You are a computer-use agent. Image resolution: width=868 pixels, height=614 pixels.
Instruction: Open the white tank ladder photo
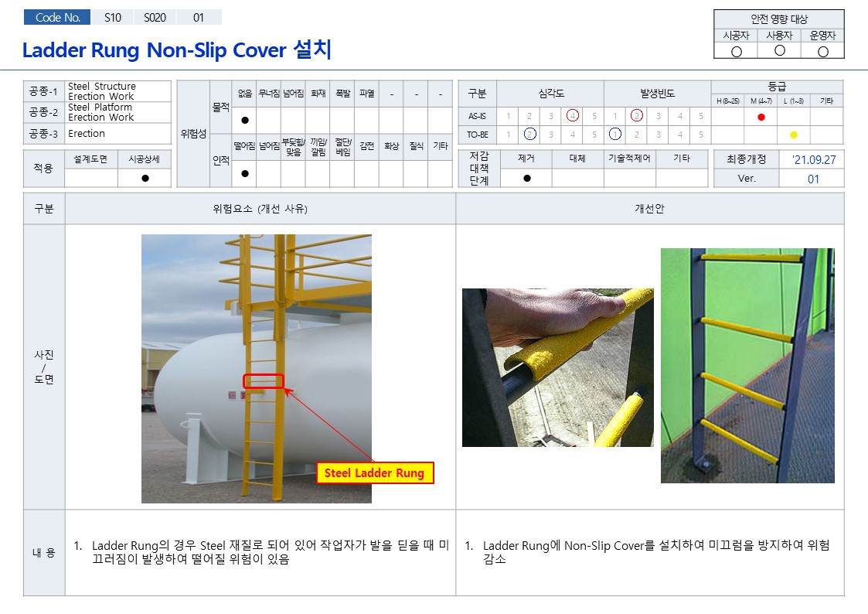pyautogui.click(x=257, y=369)
